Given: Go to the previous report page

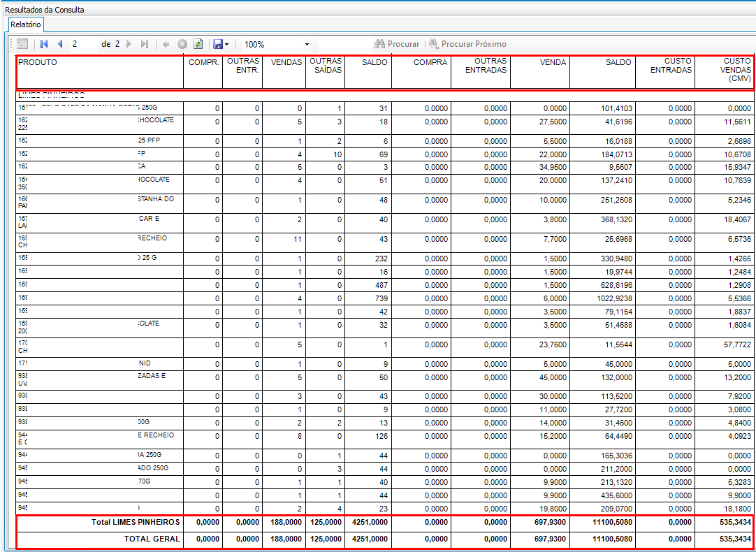Looking at the screenshot, I should click(x=60, y=44).
